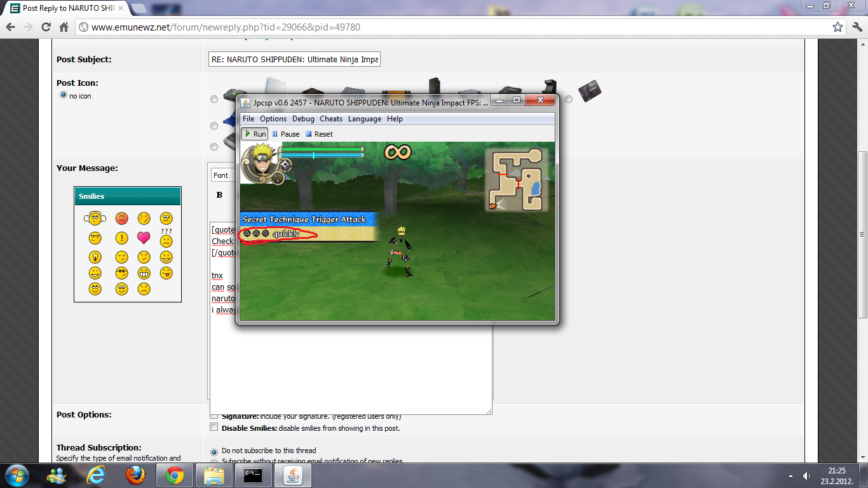Apply bold formatting in the message editor
This screenshot has width=868, height=488.
[x=219, y=195]
